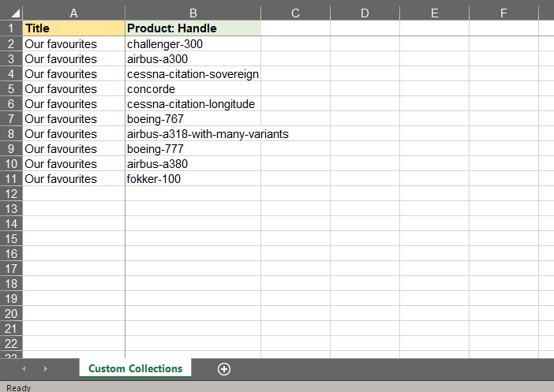Select column F header

point(503,13)
